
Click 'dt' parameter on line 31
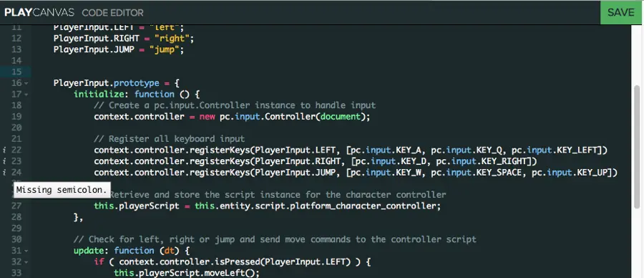click(x=169, y=251)
